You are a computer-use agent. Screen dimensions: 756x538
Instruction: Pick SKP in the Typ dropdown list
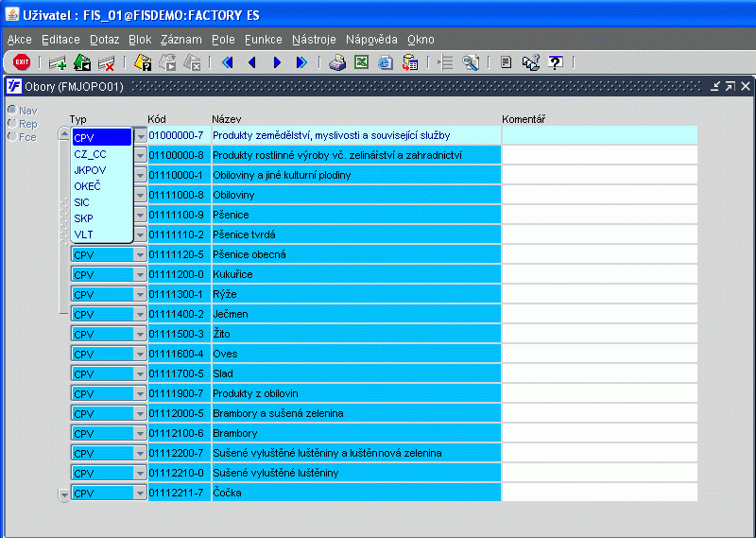point(83,218)
